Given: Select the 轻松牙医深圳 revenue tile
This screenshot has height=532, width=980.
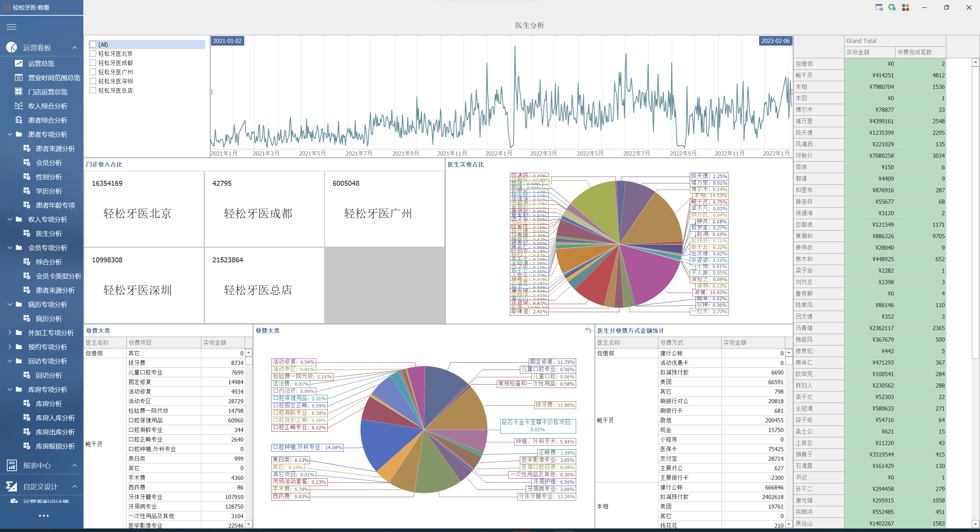Looking at the screenshot, I should click(x=144, y=286).
